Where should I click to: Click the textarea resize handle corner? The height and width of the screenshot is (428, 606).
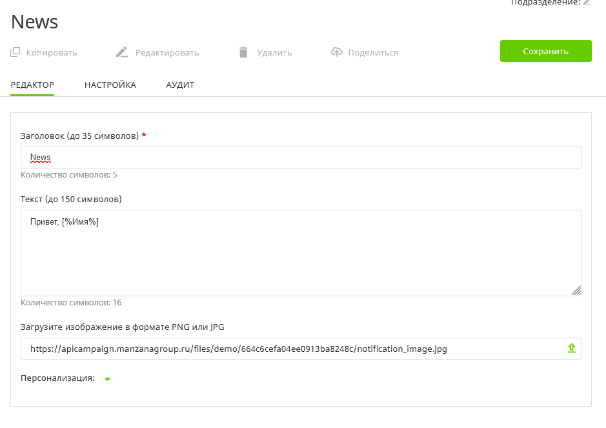(x=576, y=290)
